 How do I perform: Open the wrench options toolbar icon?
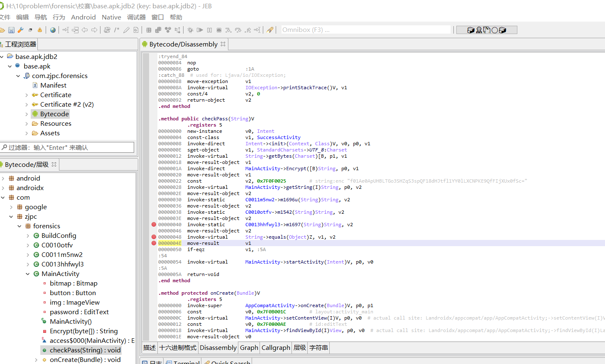(x=20, y=30)
